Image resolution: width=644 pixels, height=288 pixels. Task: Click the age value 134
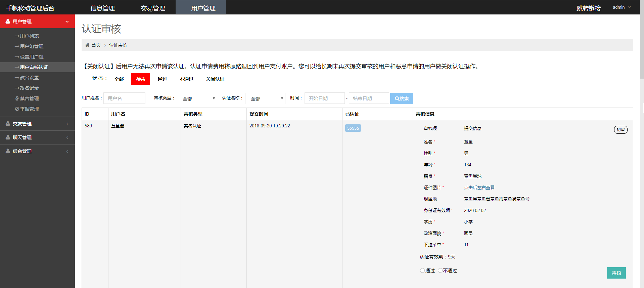coord(468,165)
